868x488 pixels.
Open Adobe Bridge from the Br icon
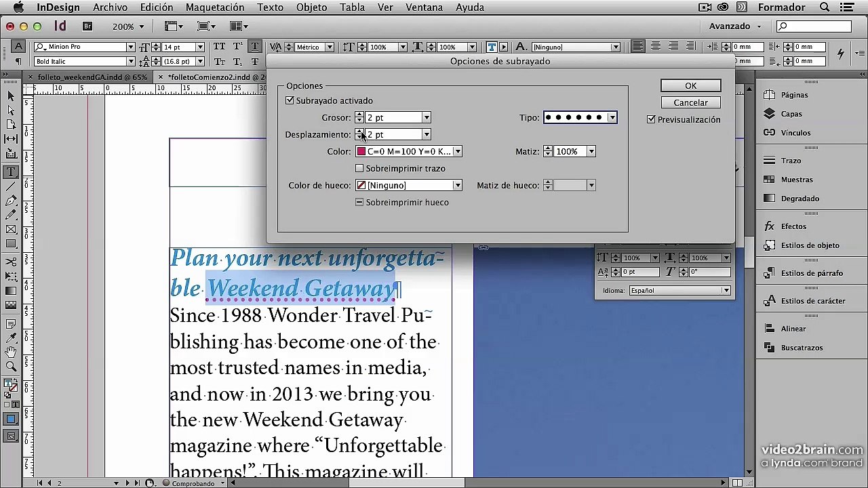coord(87,26)
